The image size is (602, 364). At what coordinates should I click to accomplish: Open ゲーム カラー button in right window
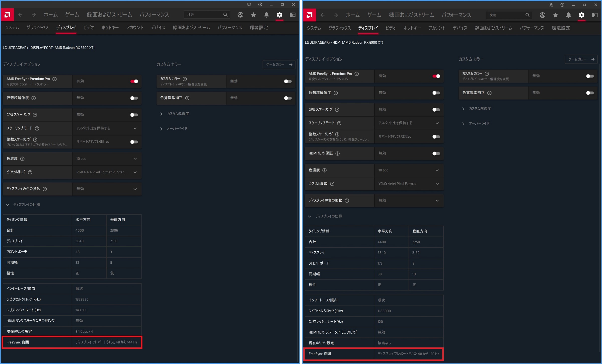coord(581,59)
